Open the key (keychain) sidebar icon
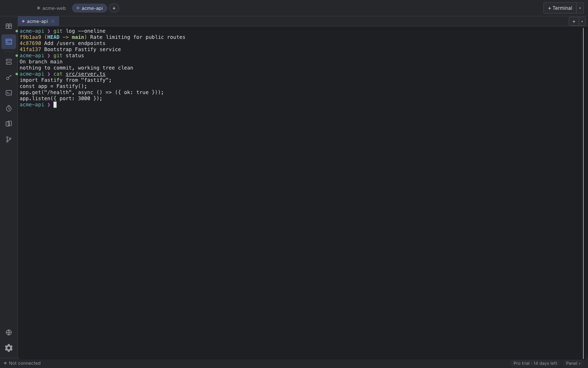This screenshot has width=588, height=368. [x=9, y=77]
